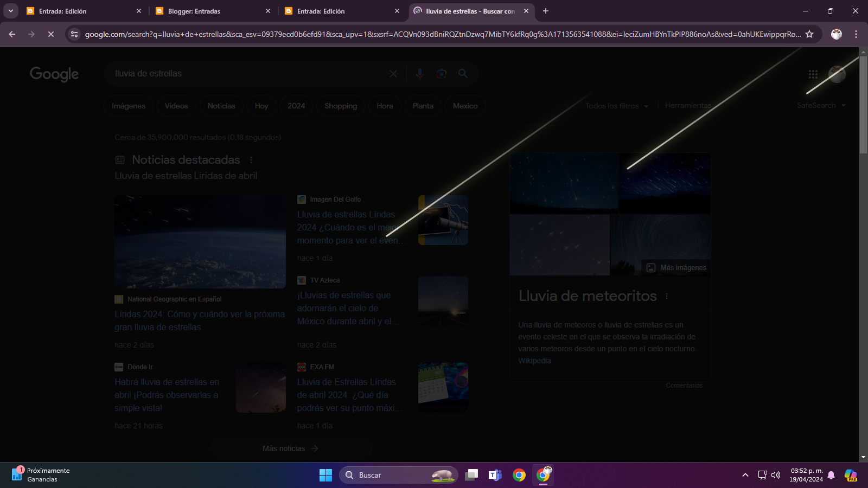The image size is (868, 488).
Task: Open the Google account avatar
Action: tap(837, 74)
